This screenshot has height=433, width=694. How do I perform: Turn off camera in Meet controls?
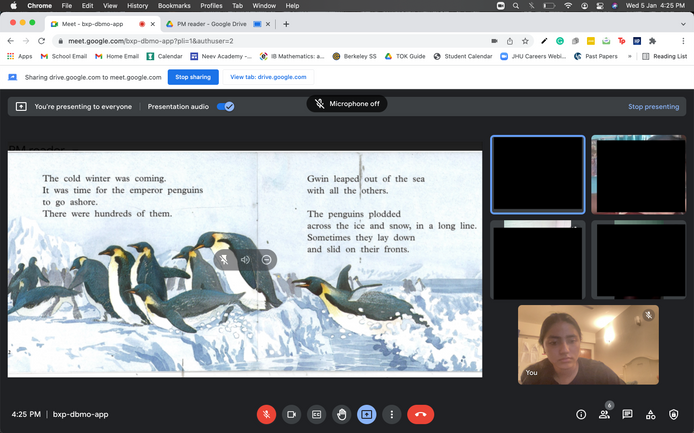(291, 414)
